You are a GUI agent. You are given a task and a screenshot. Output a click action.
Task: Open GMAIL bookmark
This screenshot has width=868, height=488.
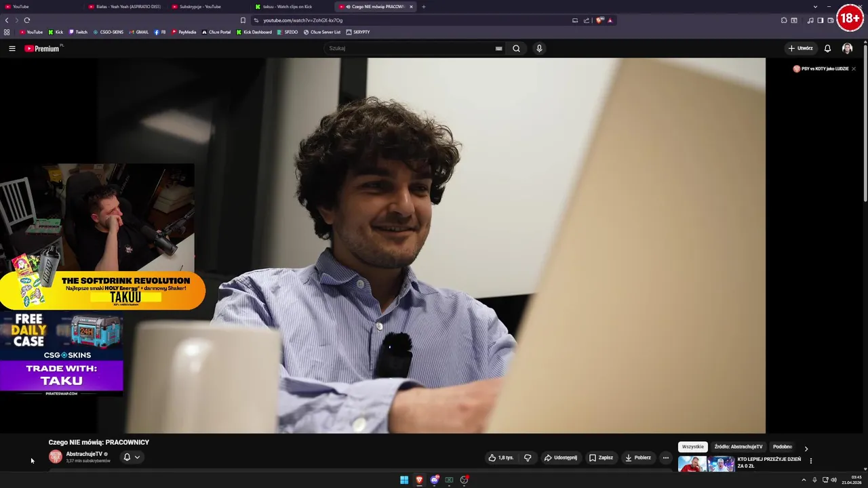(x=138, y=32)
